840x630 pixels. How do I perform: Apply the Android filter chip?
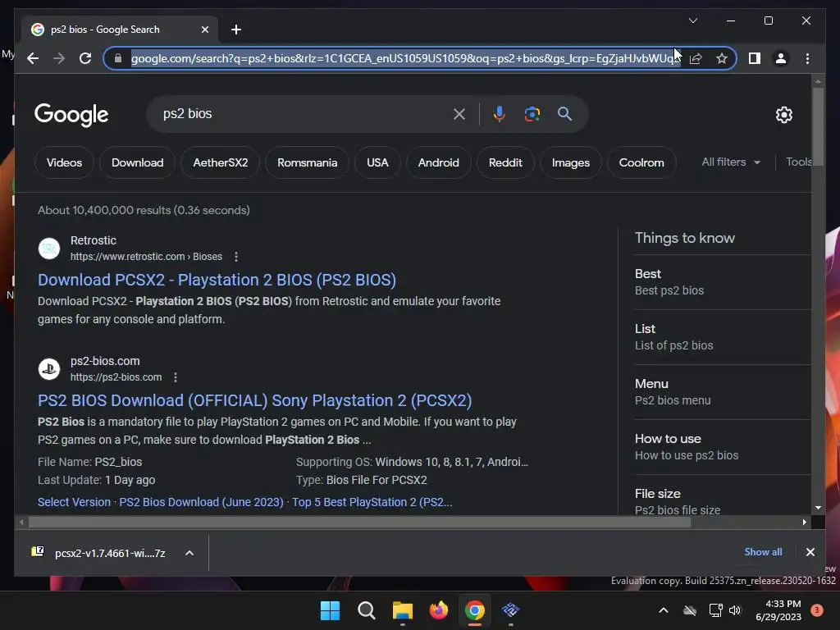point(438,162)
